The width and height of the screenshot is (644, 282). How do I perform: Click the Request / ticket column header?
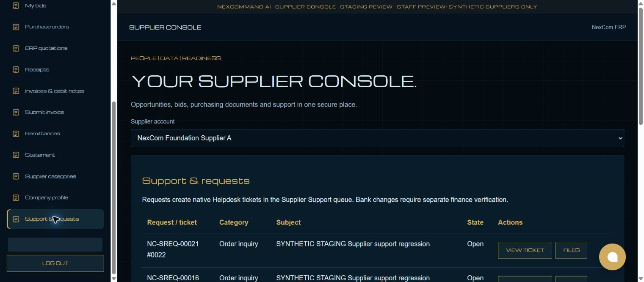(x=172, y=222)
